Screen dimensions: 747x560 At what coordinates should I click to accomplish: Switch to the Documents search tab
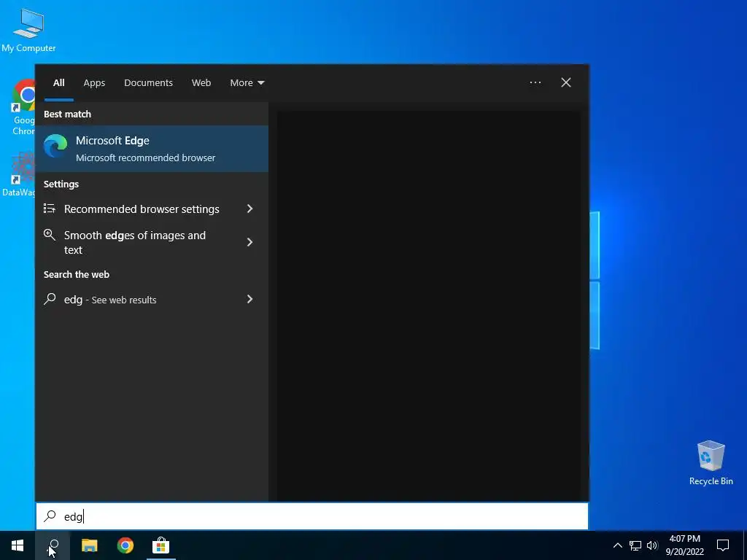(x=148, y=83)
